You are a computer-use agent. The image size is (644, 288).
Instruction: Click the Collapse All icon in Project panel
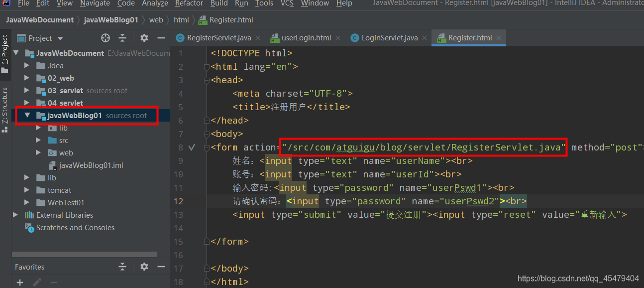[x=122, y=38]
